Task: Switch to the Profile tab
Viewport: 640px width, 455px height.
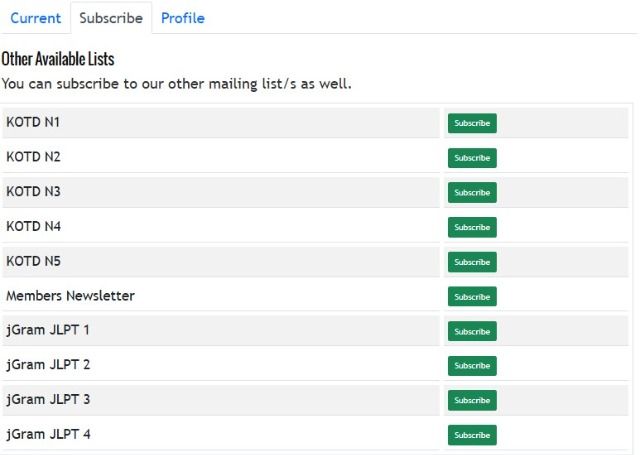Action: click(x=183, y=18)
